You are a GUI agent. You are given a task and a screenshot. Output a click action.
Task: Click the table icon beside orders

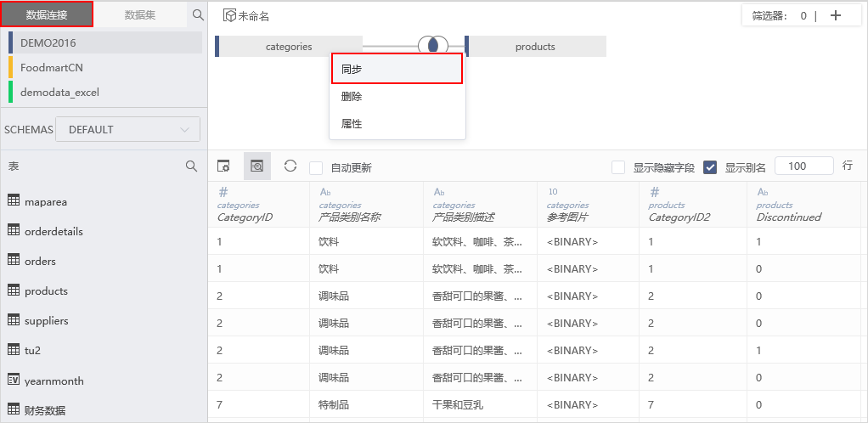14,260
